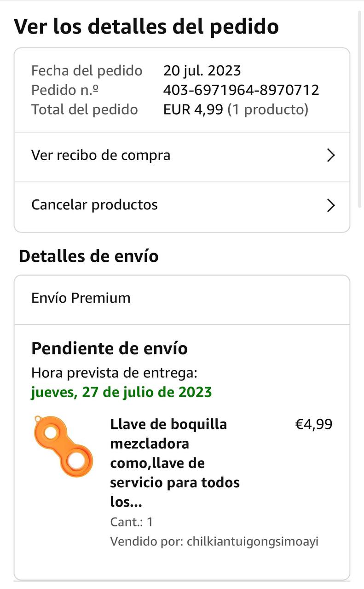Click the Hora prevista de entrega label
364x589 pixels.
click(115, 373)
